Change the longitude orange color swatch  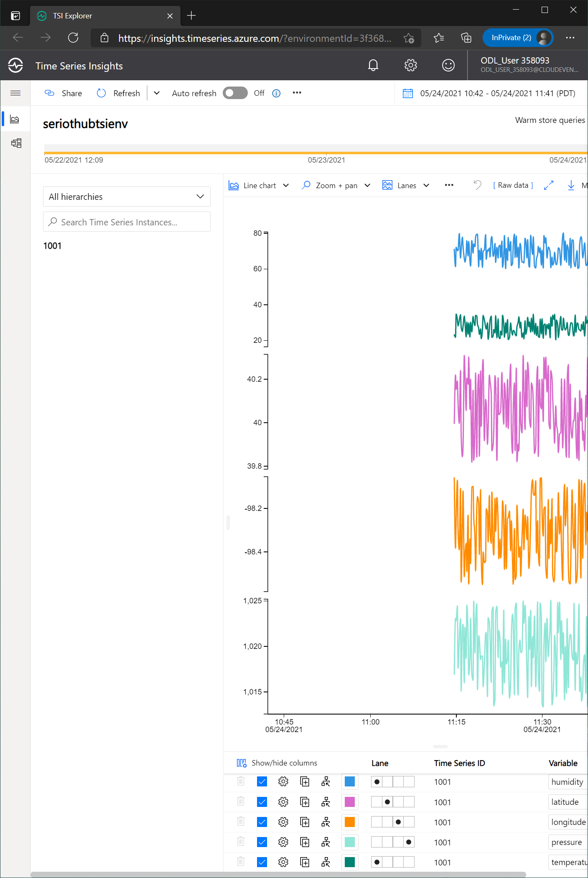[350, 822]
